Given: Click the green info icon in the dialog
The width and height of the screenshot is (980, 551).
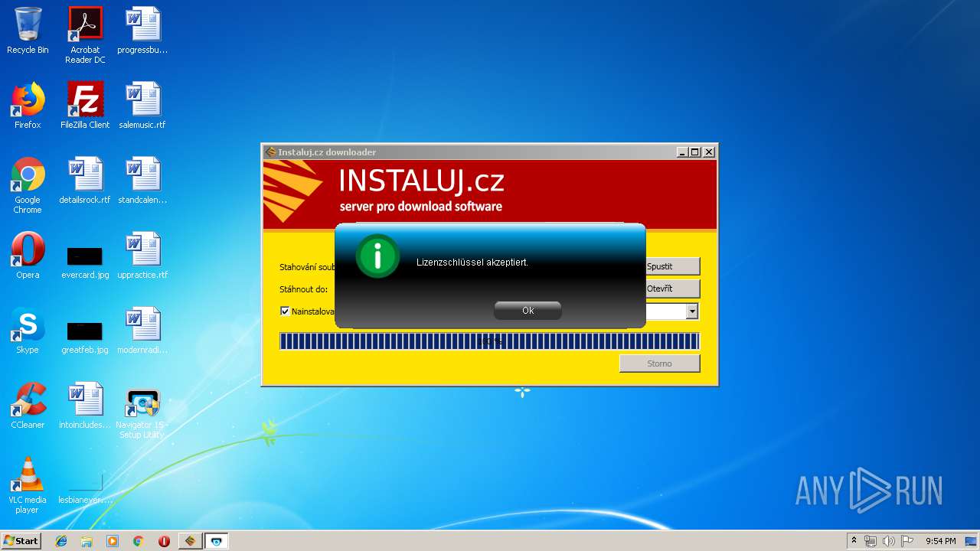Looking at the screenshot, I should click(x=377, y=256).
